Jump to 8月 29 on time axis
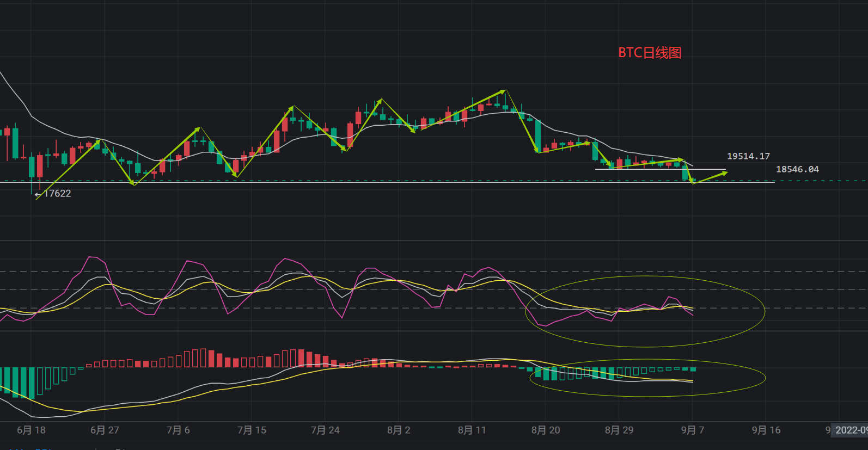 [x=619, y=430]
